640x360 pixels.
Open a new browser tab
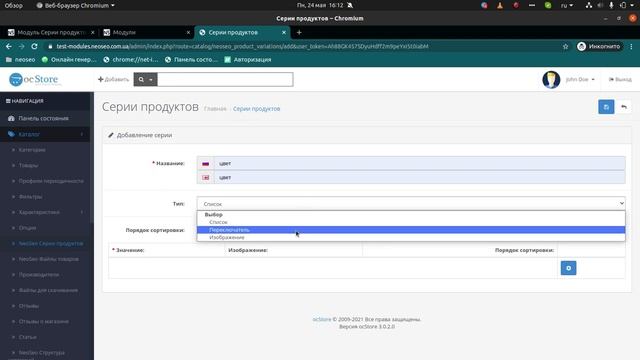pyautogui.click(x=299, y=32)
